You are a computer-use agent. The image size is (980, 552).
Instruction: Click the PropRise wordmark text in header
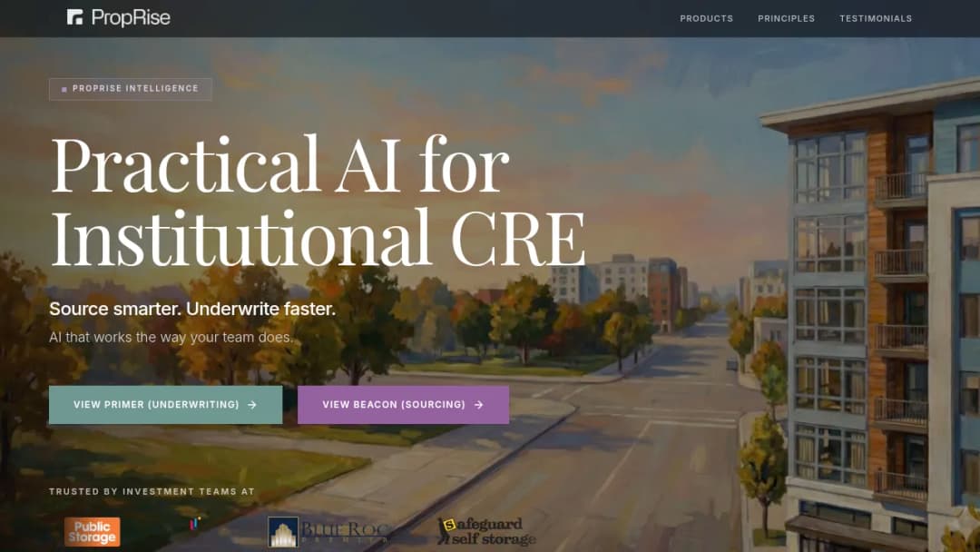click(131, 17)
